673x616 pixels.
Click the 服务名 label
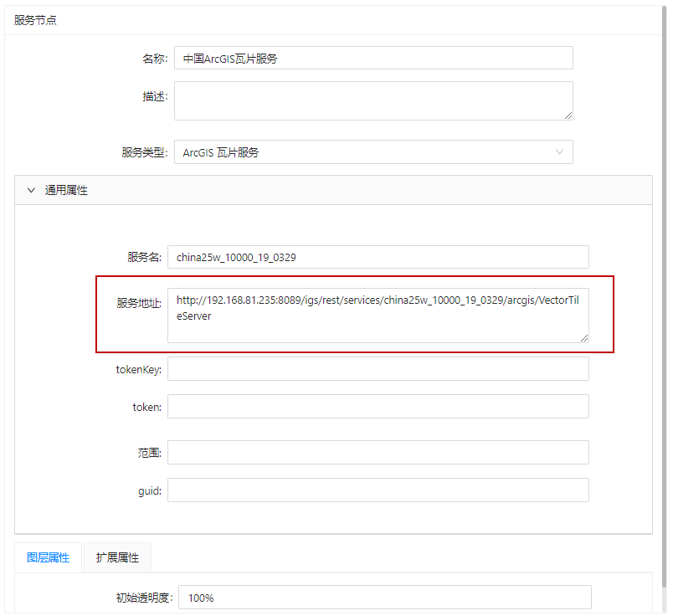144,257
